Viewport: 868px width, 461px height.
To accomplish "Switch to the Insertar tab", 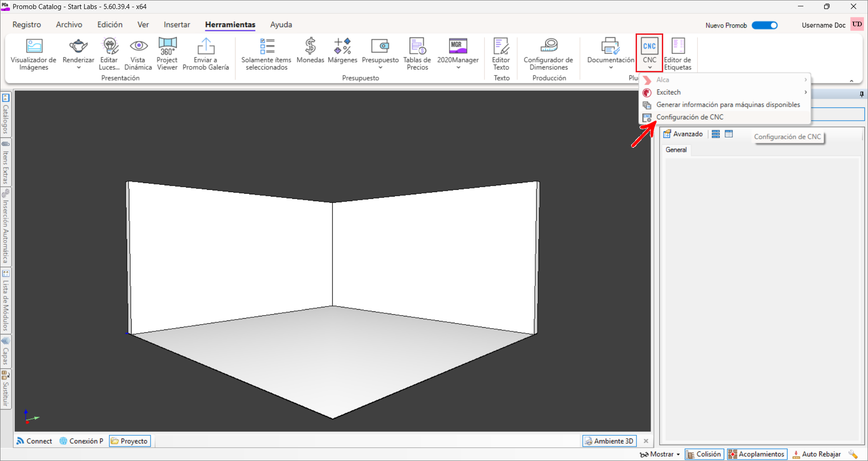I will [x=177, y=25].
